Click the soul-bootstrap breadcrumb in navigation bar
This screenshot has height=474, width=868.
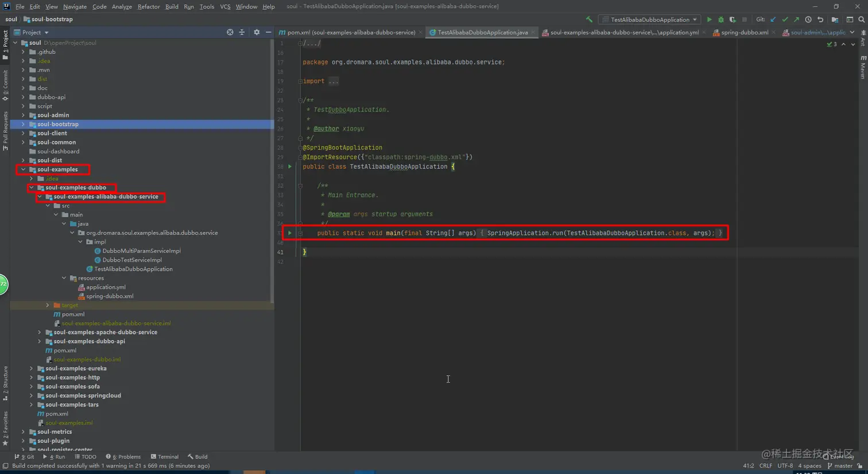(52, 19)
